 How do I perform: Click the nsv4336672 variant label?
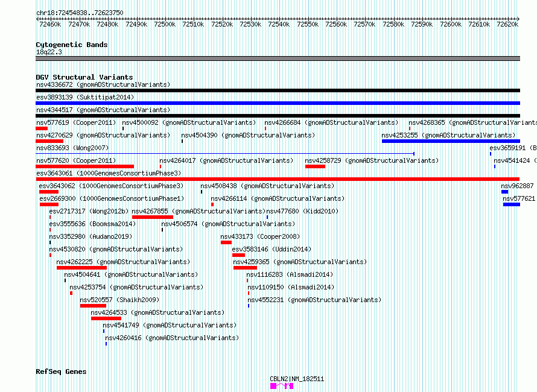tap(103, 84)
